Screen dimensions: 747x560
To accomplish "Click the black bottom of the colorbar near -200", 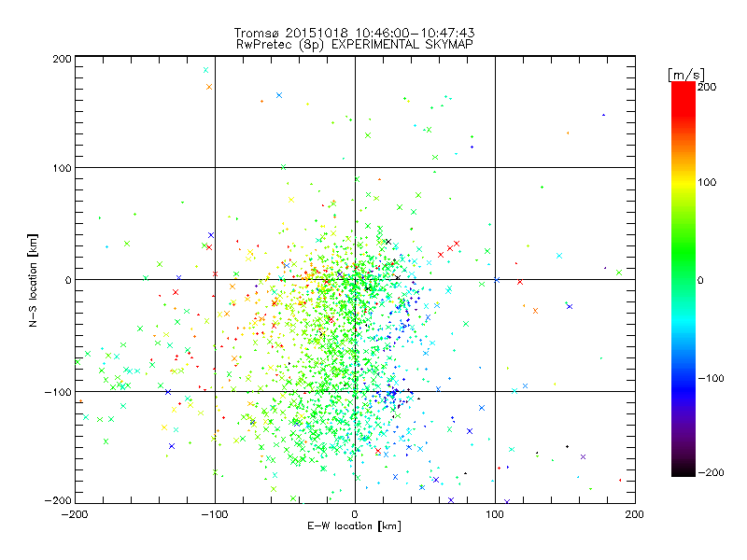I will tap(684, 471).
